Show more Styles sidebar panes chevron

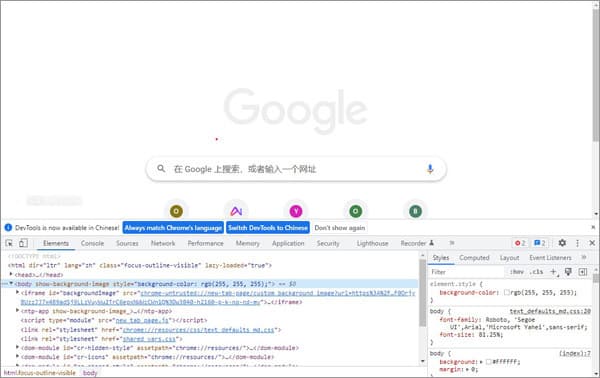(584, 257)
